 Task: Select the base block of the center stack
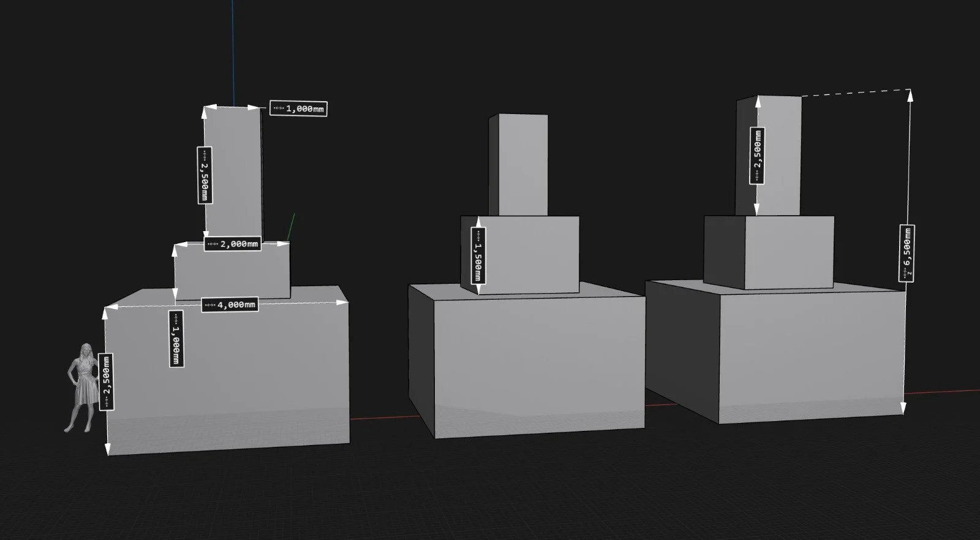[x=527, y=362]
